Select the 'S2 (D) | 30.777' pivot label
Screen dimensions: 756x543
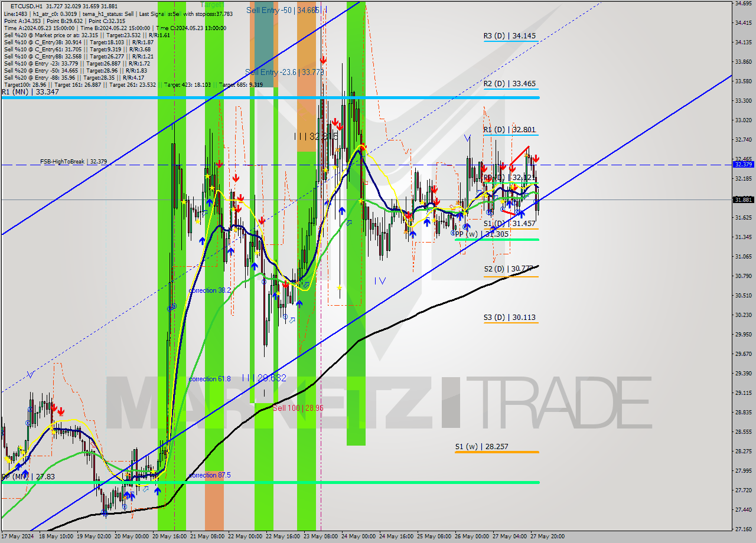click(510, 269)
